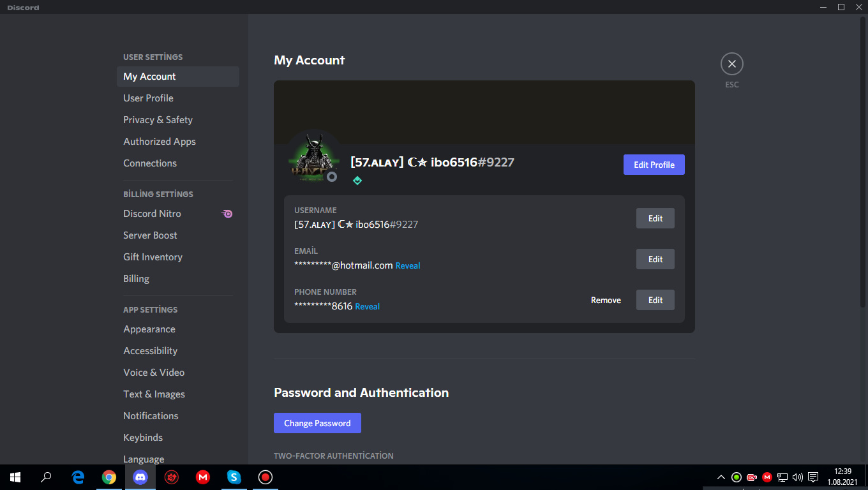Open Skype from the taskbar
This screenshot has height=490, width=868.
coord(234,477)
